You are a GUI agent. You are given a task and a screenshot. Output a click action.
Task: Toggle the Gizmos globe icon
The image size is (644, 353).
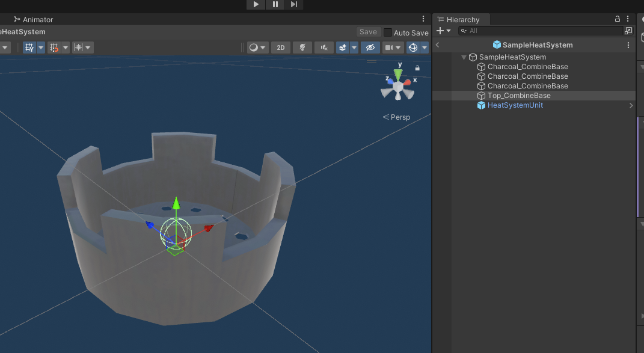[x=412, y=48]
